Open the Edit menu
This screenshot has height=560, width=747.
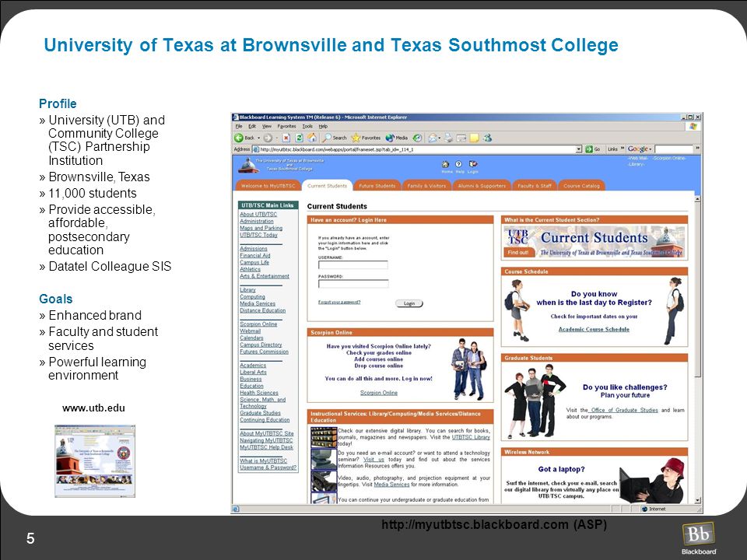252,126
